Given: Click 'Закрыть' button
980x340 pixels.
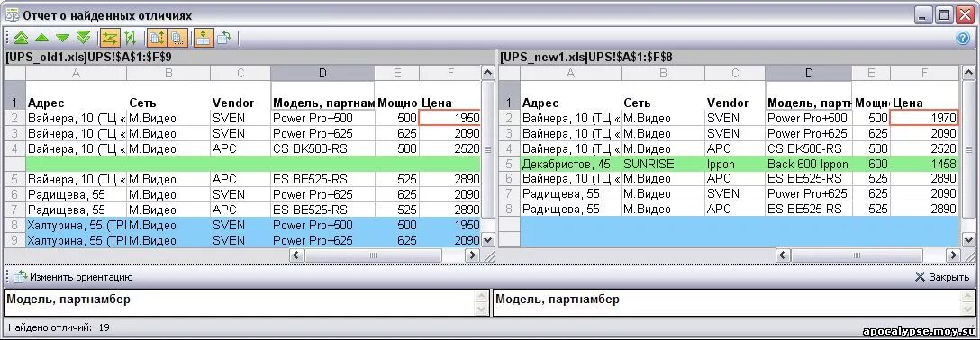Looking at the screenshot, I should pos(942,277).
